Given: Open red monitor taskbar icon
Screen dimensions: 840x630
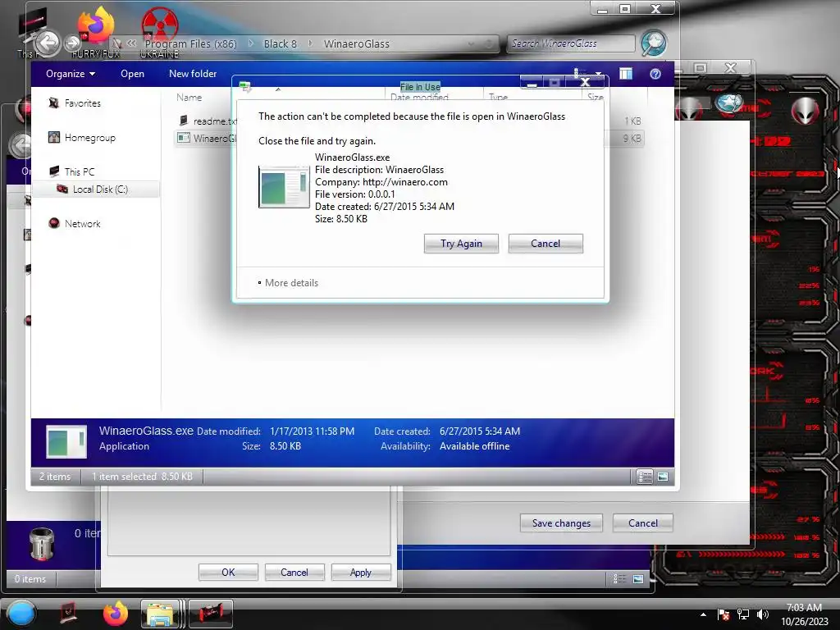Looking at the screenshot, I should [x=68, y=613].
